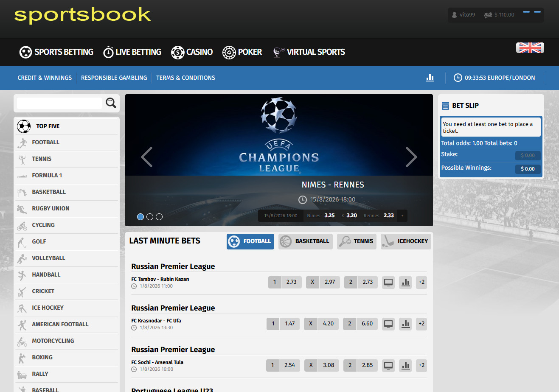Viewport: 559px width, 392px height.
Task: Click the sportsbook logo
Action: point(82,15)
